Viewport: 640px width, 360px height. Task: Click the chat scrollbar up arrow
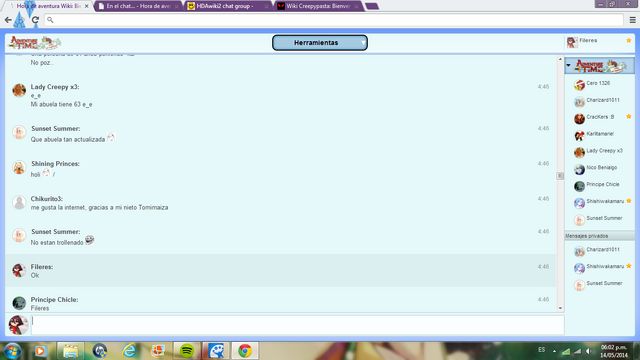point(560,59)
